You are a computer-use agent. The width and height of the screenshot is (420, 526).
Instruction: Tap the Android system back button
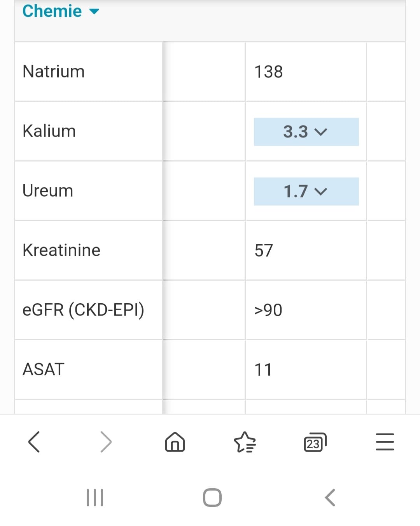330,498
